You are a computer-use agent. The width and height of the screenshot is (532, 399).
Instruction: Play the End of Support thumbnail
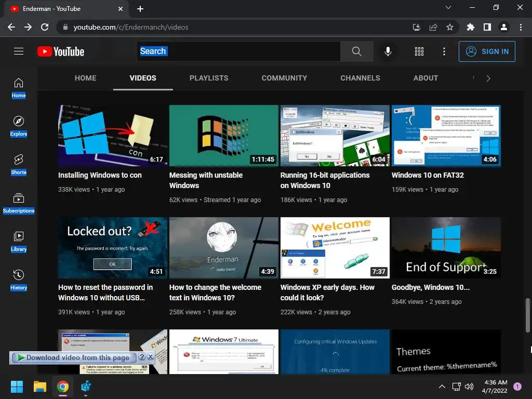[446, 248]
